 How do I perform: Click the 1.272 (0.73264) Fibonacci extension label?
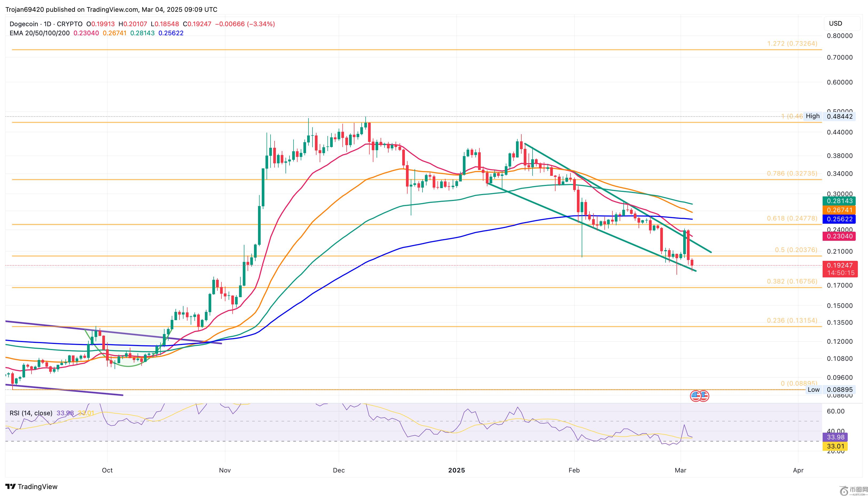(x=792, y=44)
